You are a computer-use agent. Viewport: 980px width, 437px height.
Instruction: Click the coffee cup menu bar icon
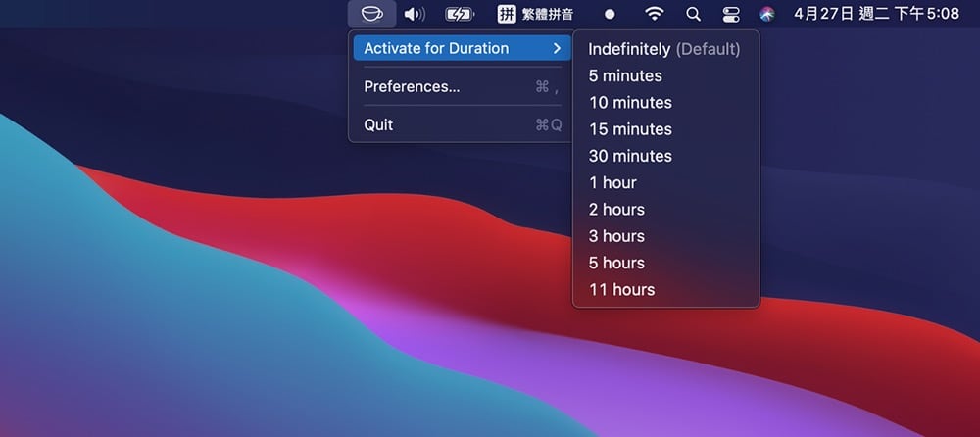(371, 14)
